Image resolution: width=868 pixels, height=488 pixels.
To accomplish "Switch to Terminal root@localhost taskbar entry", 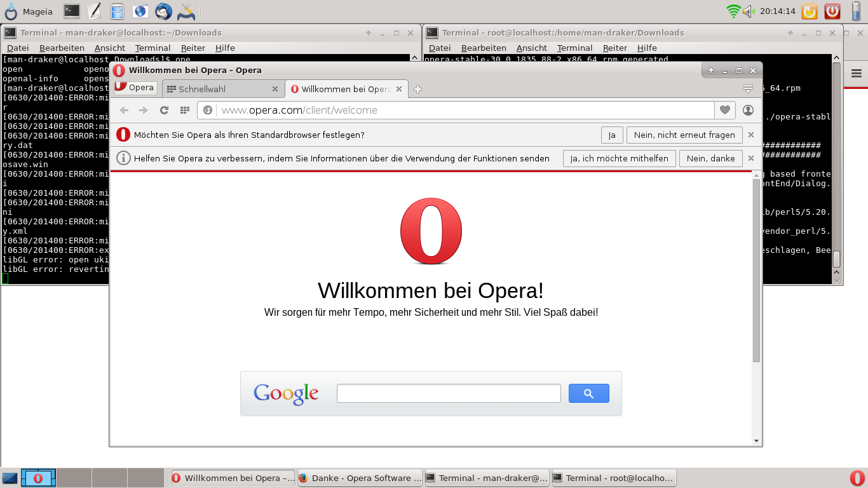I will click(614, 478).
